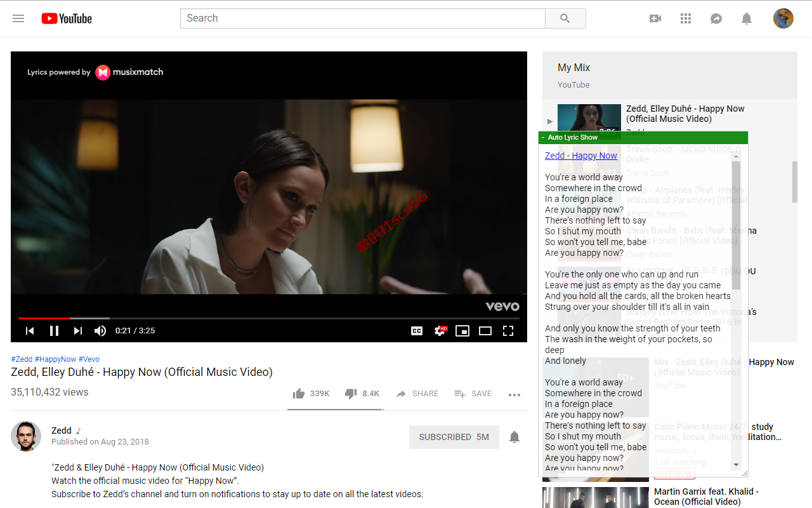Open the Zedd - Happy Now lyrics link

(581, 156)
